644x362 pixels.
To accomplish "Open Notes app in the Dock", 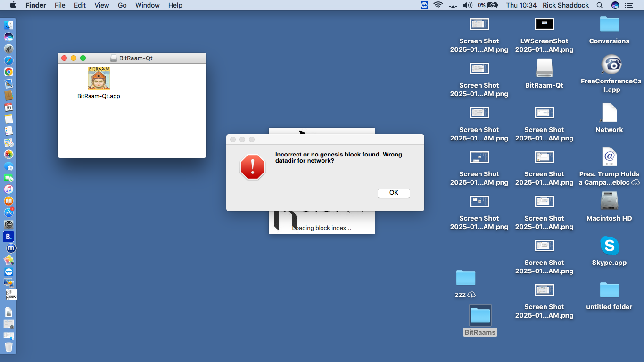I will click(8, 119).
